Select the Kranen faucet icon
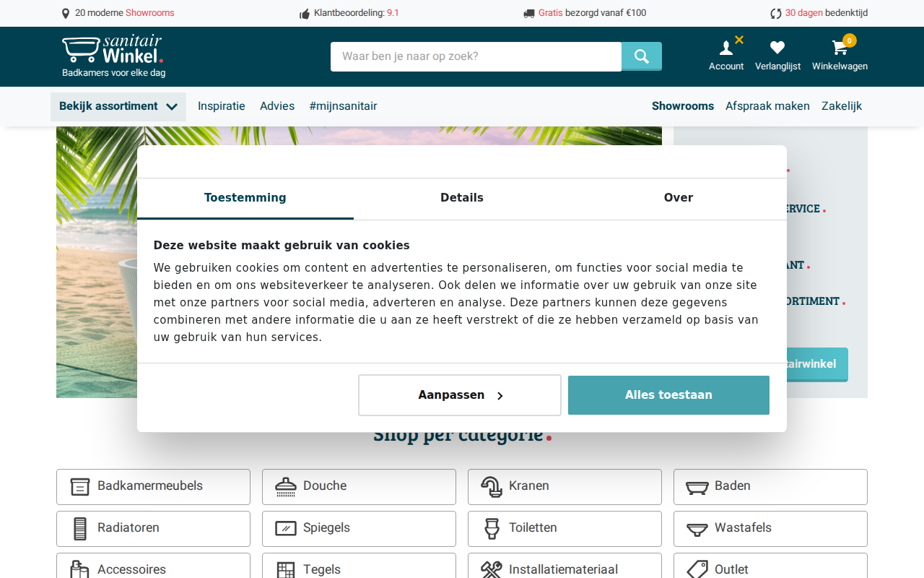Image resolution: width=924 pixels, height=578 pixels. point(492,487)
